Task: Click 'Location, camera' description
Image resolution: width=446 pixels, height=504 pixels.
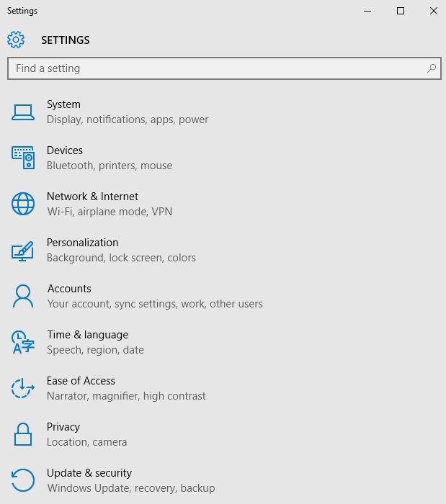Action: tap(86, 442)
